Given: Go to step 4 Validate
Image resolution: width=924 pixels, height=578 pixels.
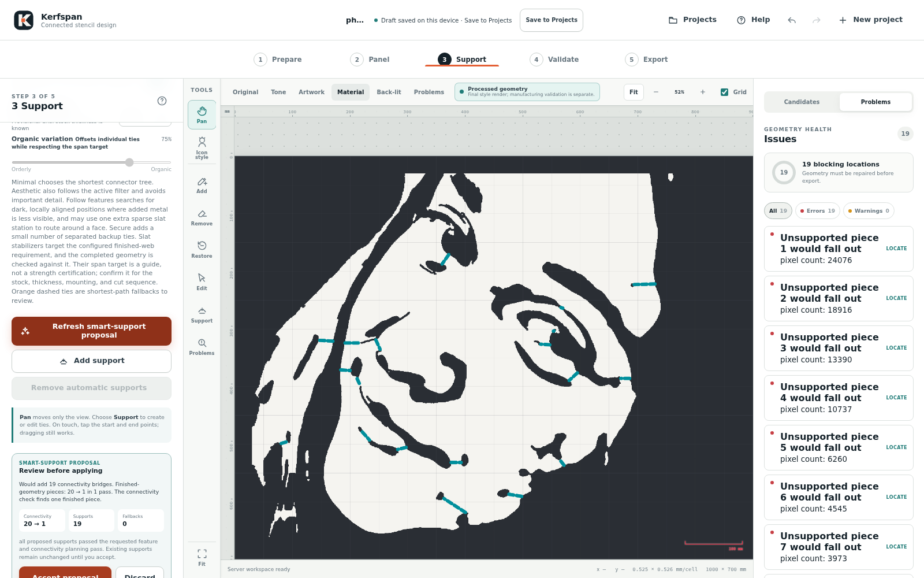Looking at the screenshot, I should 554,60.
